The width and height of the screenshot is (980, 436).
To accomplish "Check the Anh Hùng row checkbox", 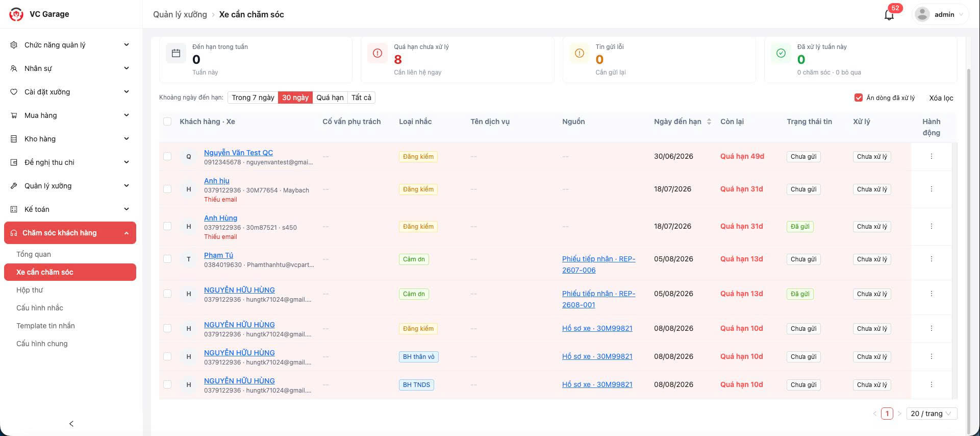I will click(x=167, y=226).
